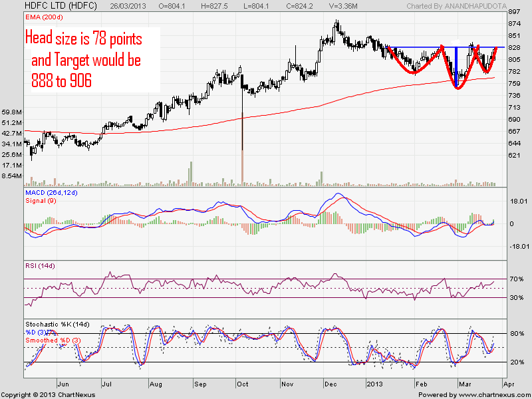
Task: Click the volume value V=3.36M
Action: coord(343,6)
